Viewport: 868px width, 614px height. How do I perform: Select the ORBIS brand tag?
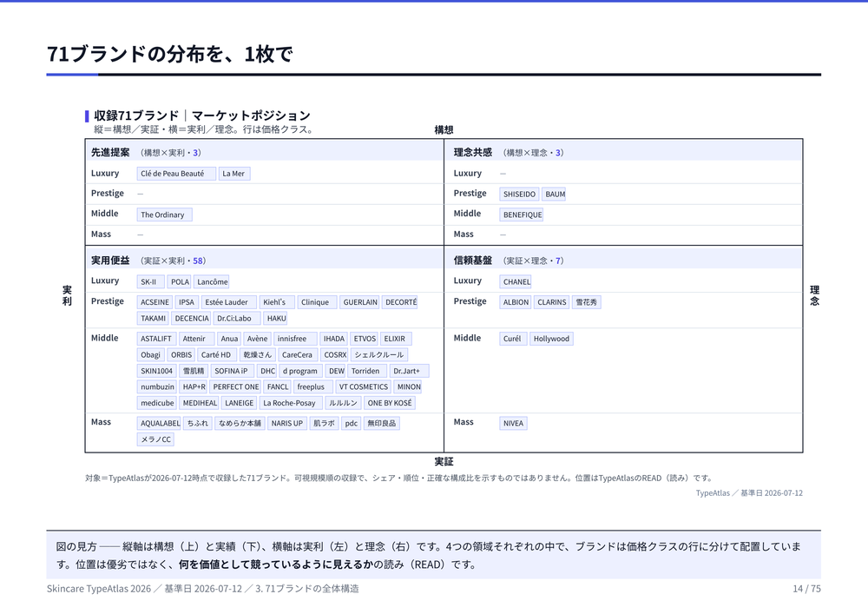click(x=181, y=355)
